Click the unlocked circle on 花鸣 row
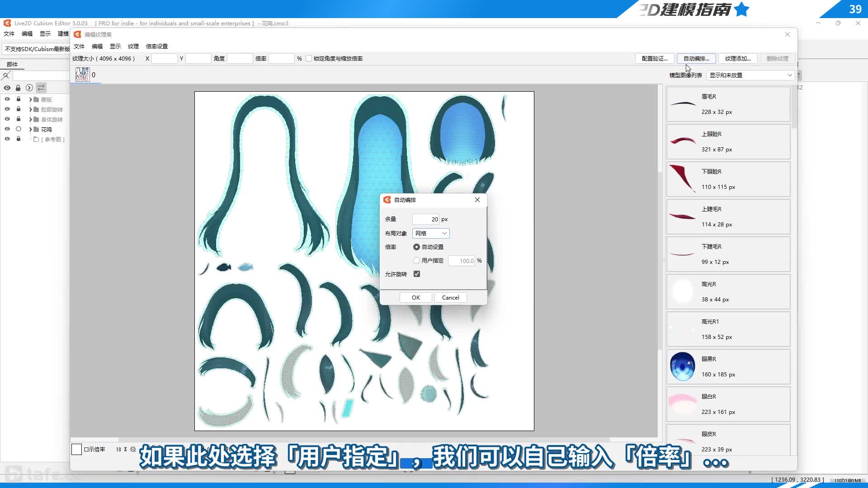868x488 pixels. 19,129
